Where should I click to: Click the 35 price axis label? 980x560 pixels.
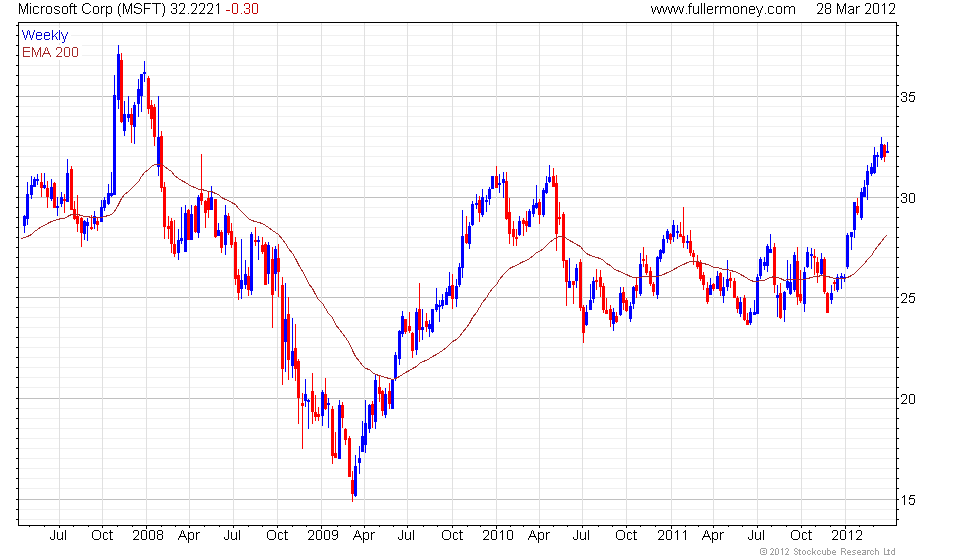(x=908, y=97)
